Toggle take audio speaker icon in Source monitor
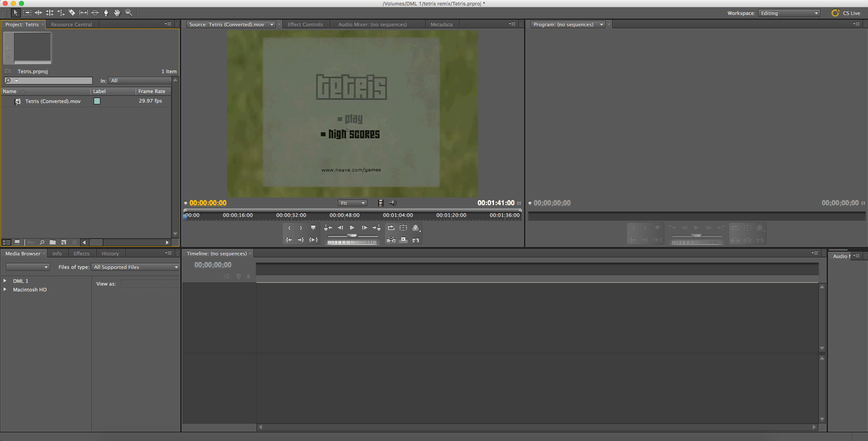This screenshot has height=441, width=868. [393, 203]
